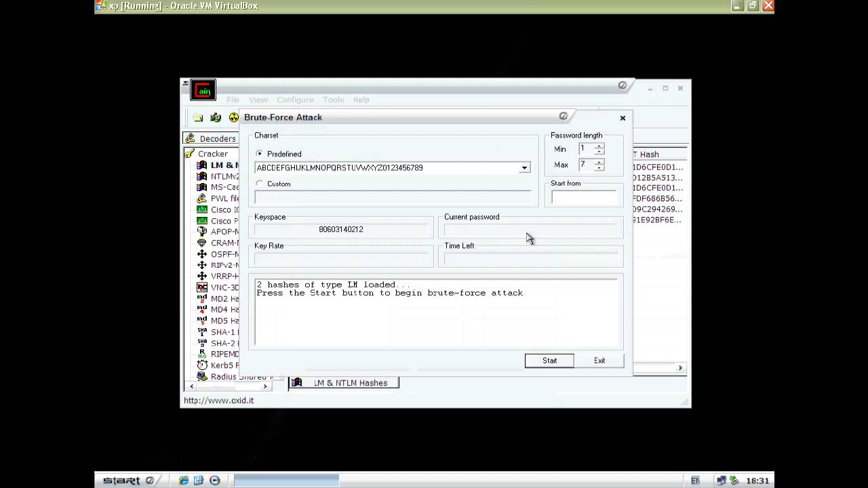Click the SHA-1 Hashes icon
The width and height of the screenshot is (868, 488).
pos(202,331)
